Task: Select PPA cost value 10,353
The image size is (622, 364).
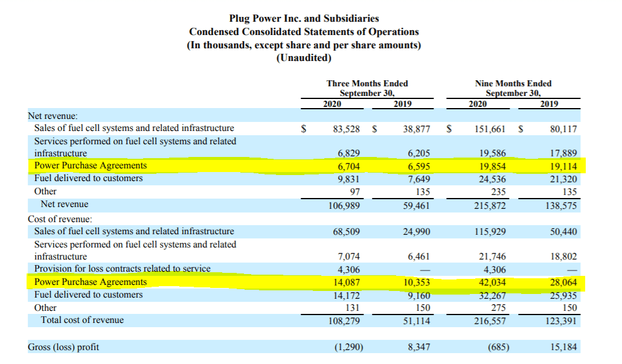Action: [x=417, y=283]
